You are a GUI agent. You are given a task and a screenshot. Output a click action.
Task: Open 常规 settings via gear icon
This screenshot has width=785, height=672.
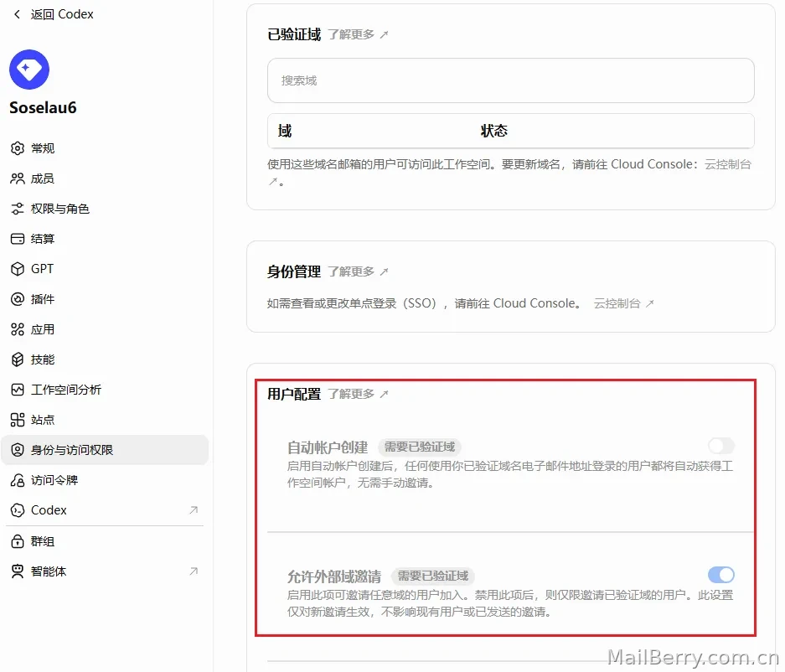point(18,148)
